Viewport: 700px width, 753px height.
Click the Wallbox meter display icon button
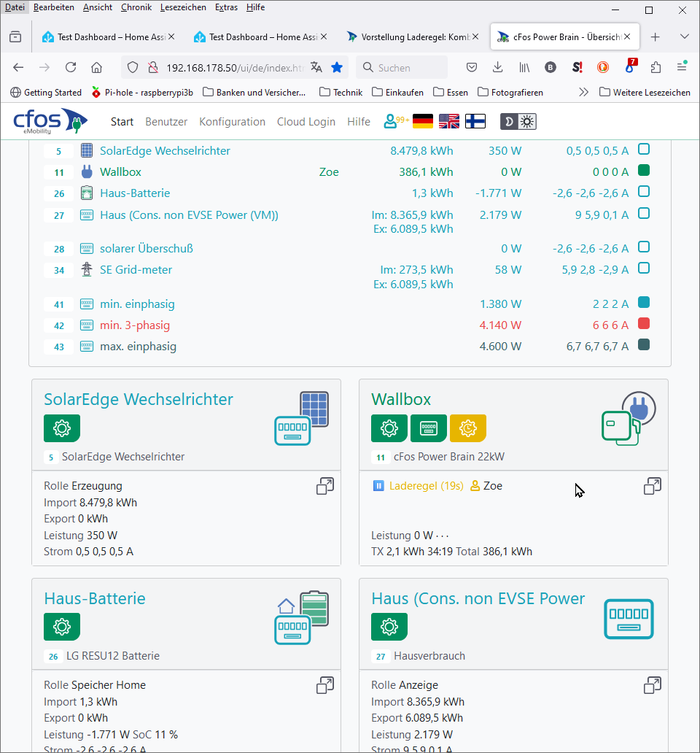pos(429,428)
